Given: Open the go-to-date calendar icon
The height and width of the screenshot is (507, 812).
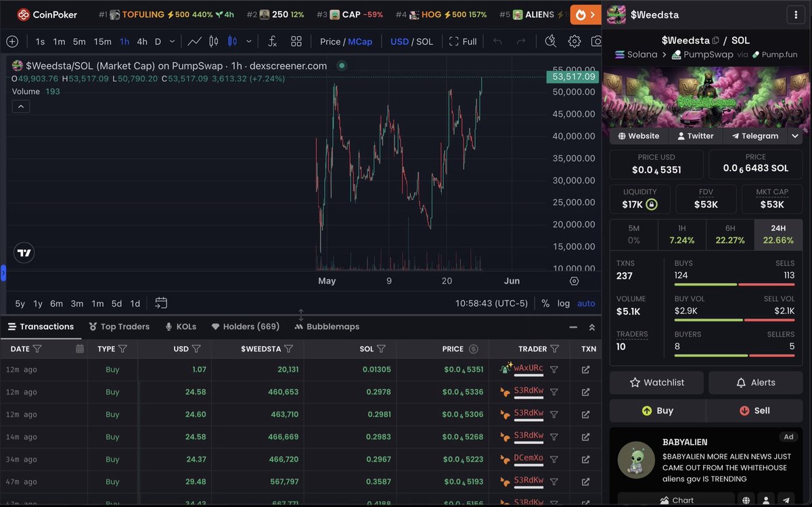Looking at the screenshot, I should tap(161, 303).
